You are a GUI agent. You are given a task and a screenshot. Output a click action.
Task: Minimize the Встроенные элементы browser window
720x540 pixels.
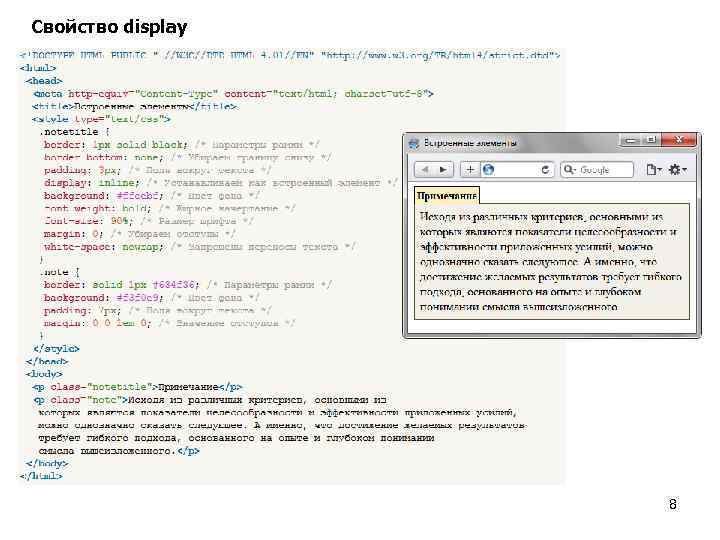(x=632, y=140)
